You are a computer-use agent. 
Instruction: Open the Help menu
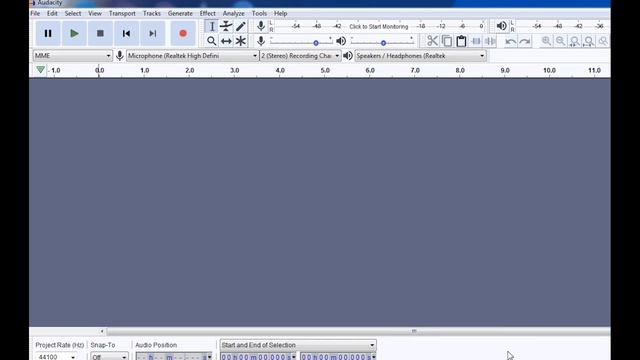click(280, 13)
